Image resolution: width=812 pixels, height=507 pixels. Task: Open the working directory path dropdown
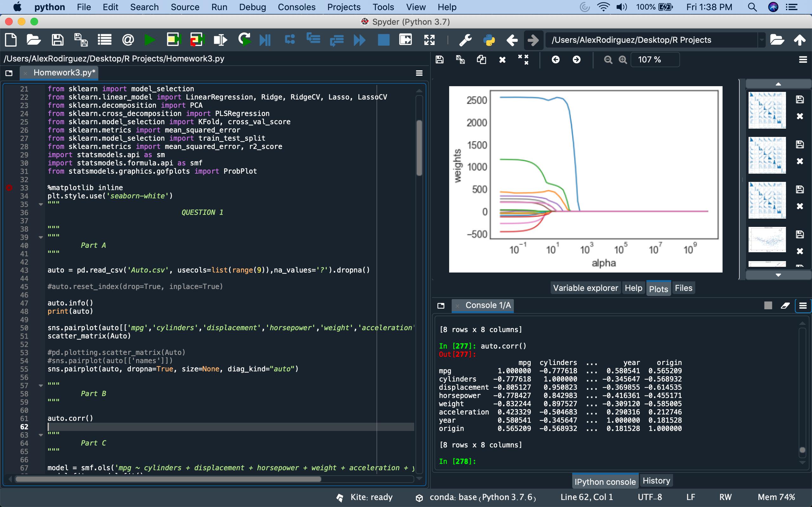point(762,40)
